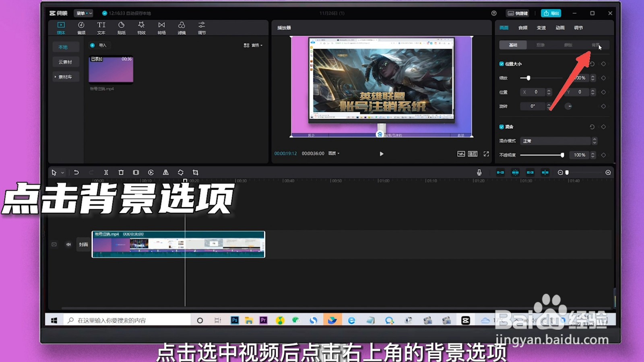Image resolution: width=644 pixels, height=362 pixels.
Task: Switch to the 变速 speed tab
Action: [541, 28]
